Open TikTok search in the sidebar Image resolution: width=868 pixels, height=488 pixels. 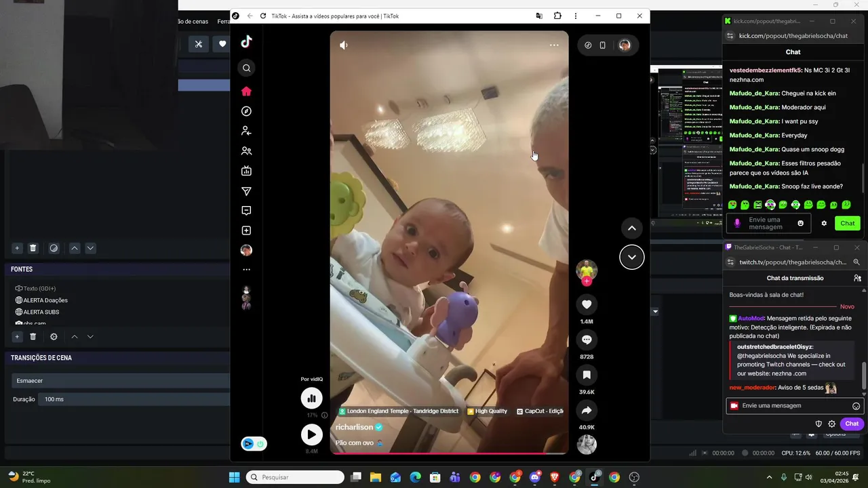pos(246,68)
